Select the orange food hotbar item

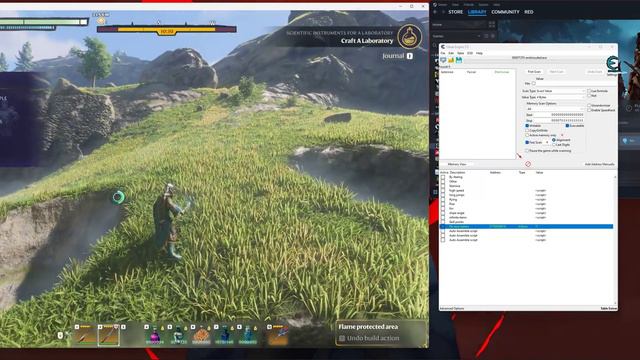tap(201, 336)
